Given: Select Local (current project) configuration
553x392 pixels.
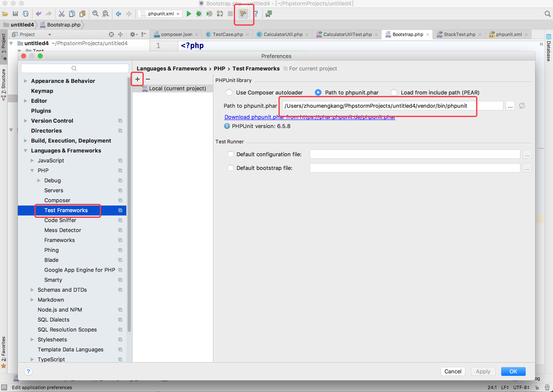Looking at the screenshot, I should [x=173, y=88].
